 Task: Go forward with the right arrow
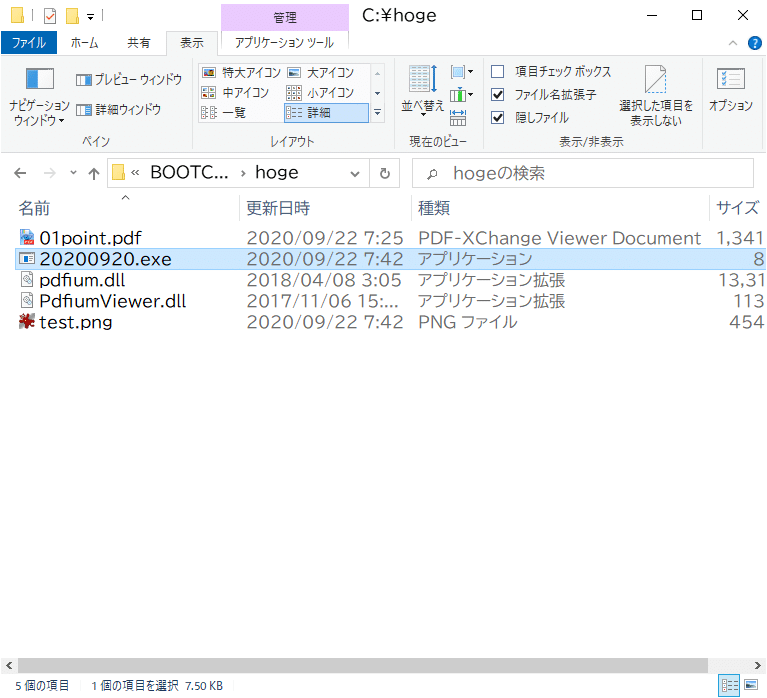click(49, 173)
